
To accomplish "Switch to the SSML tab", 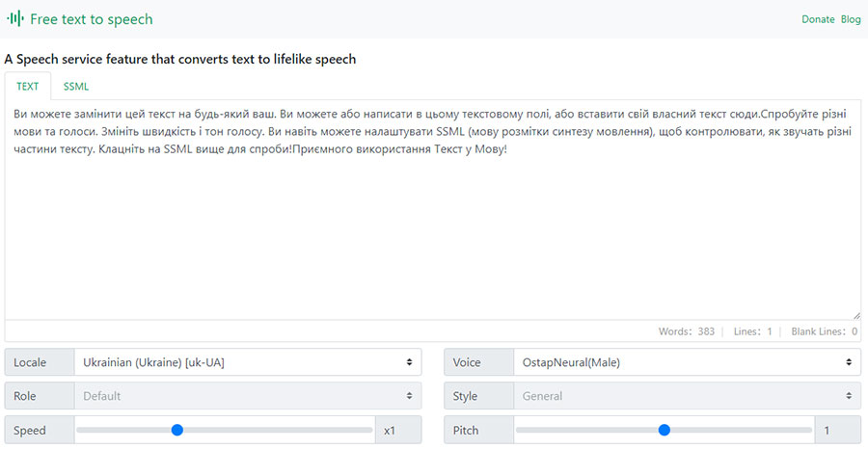I will [x=76, y=87].
